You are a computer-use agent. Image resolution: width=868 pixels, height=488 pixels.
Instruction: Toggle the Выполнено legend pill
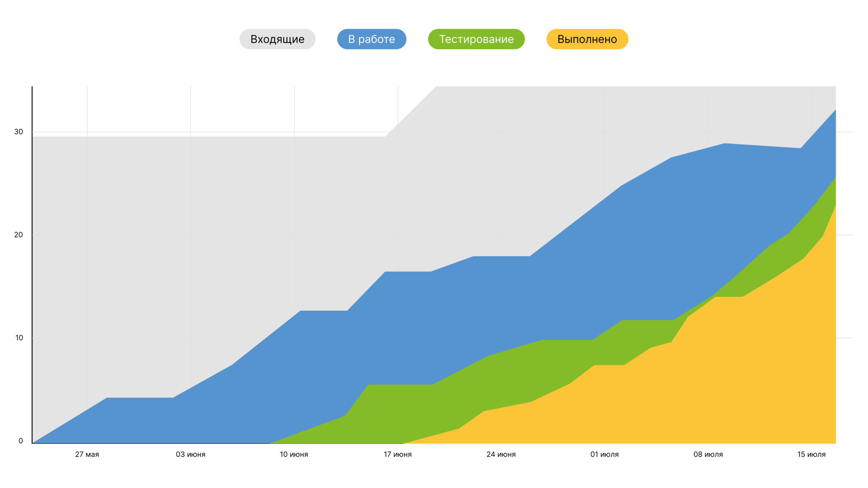587,39
